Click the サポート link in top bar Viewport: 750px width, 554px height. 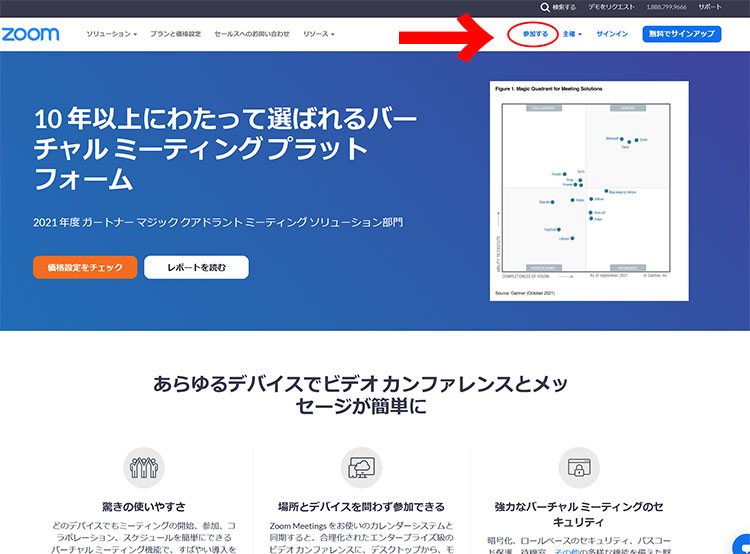point(709,7)
